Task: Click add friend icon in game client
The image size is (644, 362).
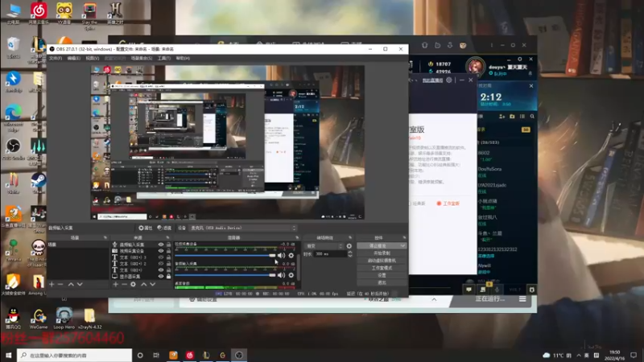Action: click(502, 117)
